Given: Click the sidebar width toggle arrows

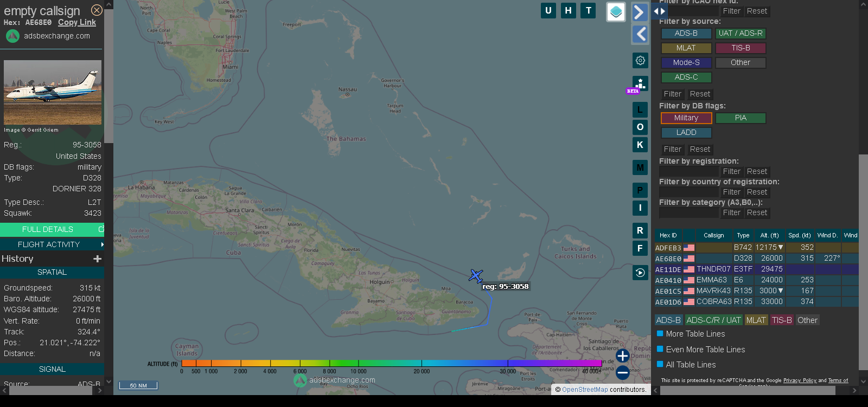Looking at the screenshot, I should tap(659, 11).
